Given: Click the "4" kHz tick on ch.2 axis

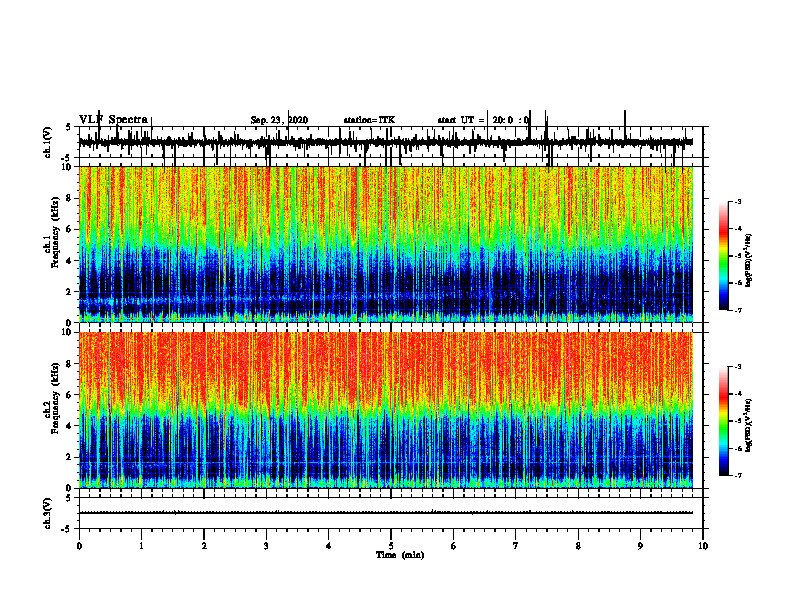Looking at the screenshot, I should click(x=70, y=426).
